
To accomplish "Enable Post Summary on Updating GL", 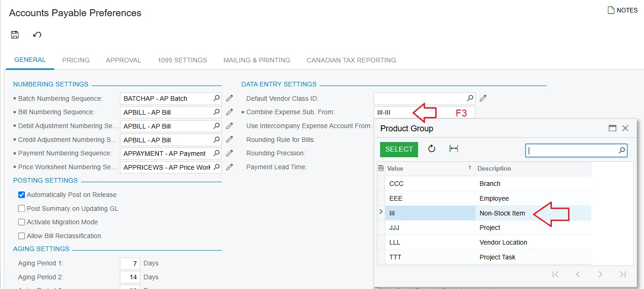I will 22,209.
